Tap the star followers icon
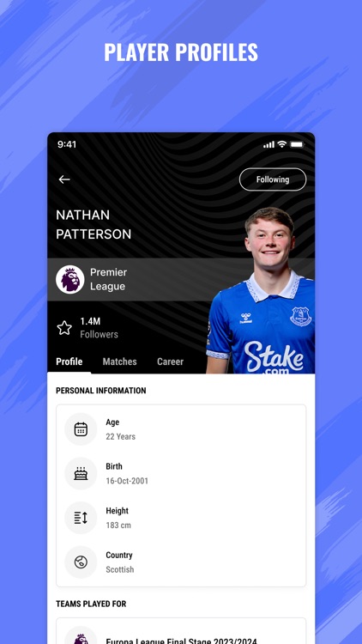Viewport: 362px width, 644px height. point(64,328)
